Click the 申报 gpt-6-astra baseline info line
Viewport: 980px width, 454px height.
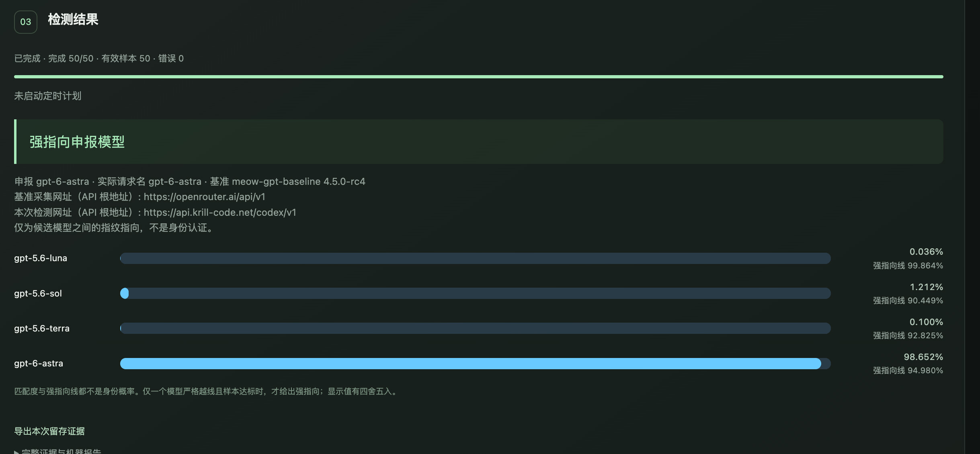pos(190,182)
